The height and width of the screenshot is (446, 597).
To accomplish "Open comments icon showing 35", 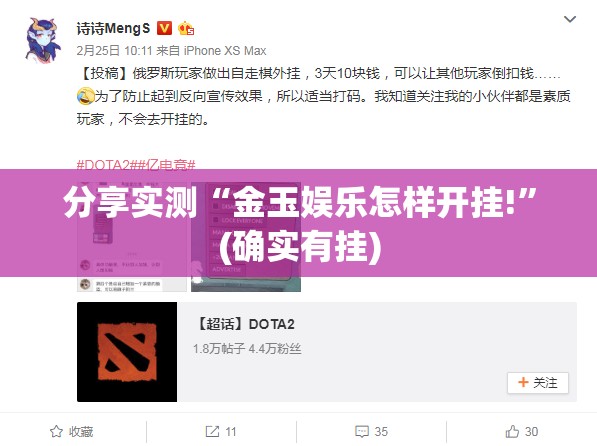I will [362, 432].
